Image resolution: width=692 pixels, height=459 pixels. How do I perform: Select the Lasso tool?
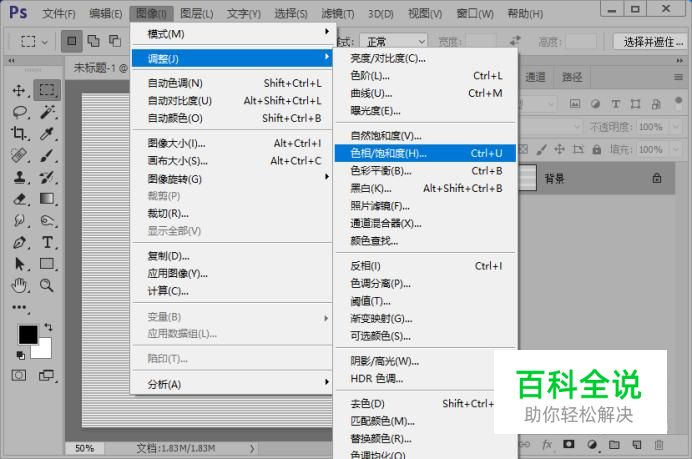click(19, 112)
